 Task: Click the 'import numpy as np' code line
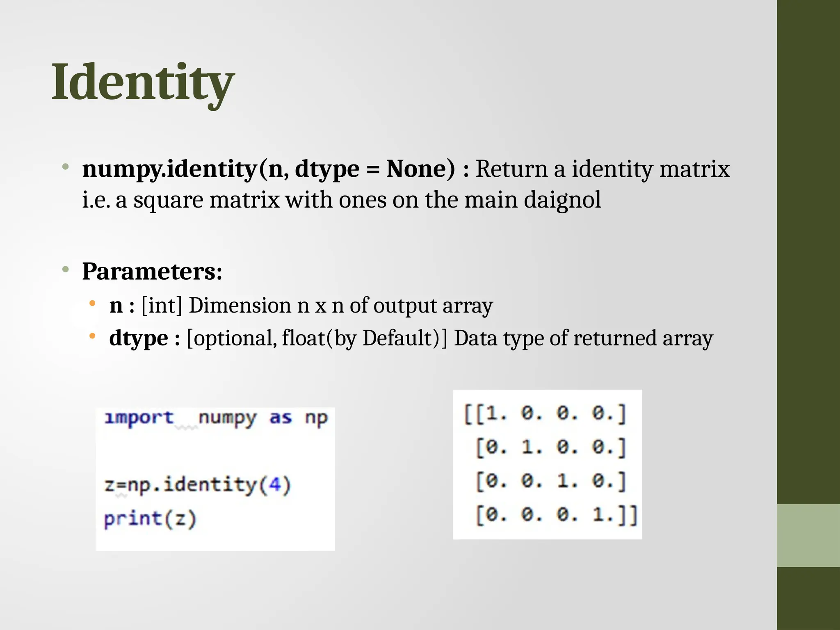216,418
